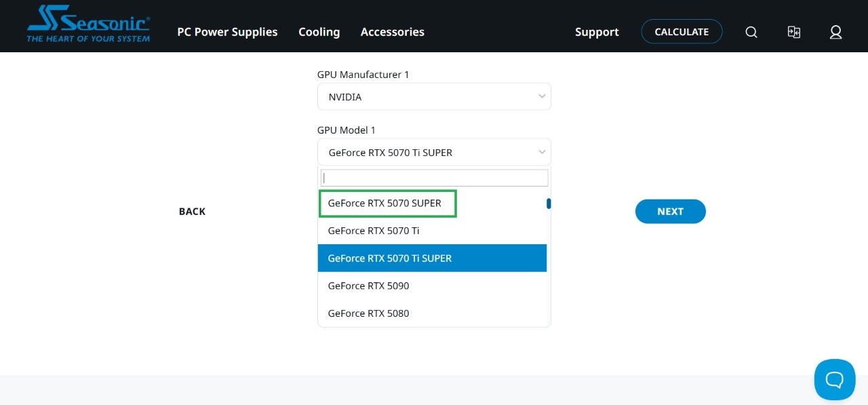Open the Accessories menu
868x405 pixels.
point(392,32)
